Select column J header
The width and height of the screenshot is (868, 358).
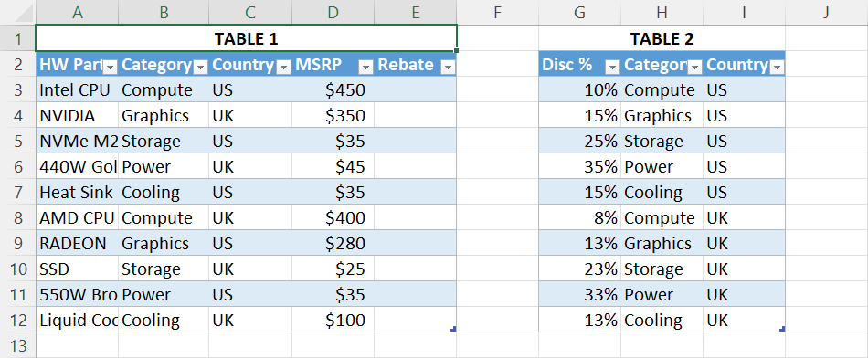pyautogui.click(x=826, y=12)
